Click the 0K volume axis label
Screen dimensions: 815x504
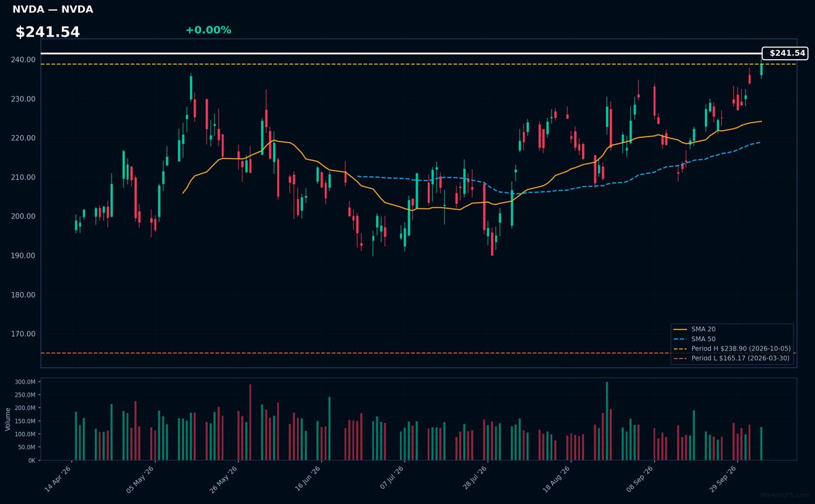click(32, 460)
